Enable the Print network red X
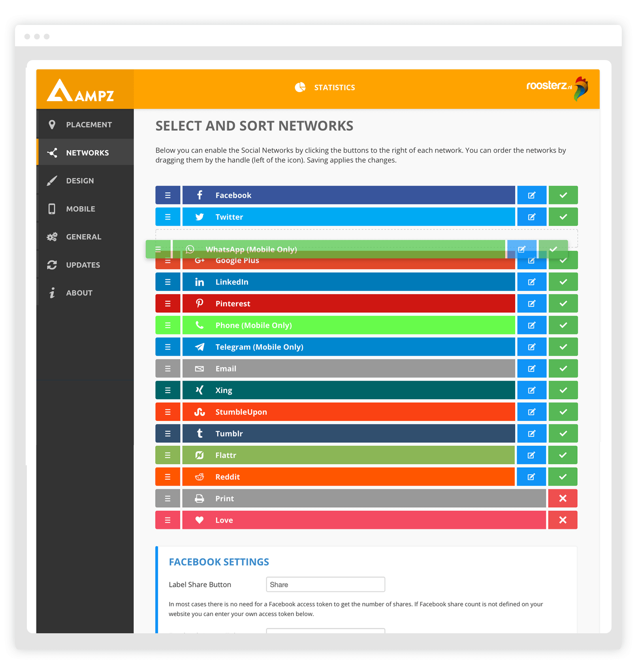 [563, 498]
